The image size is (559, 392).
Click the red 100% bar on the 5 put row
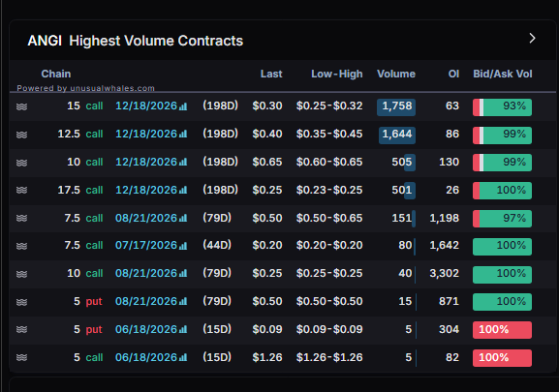pyautogui.click(x=502, y=330)
